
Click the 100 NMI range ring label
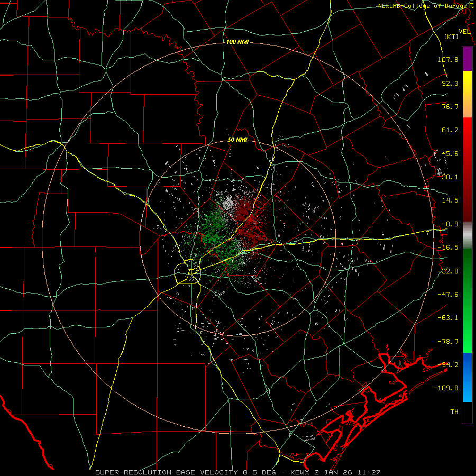tap(237, 42)
